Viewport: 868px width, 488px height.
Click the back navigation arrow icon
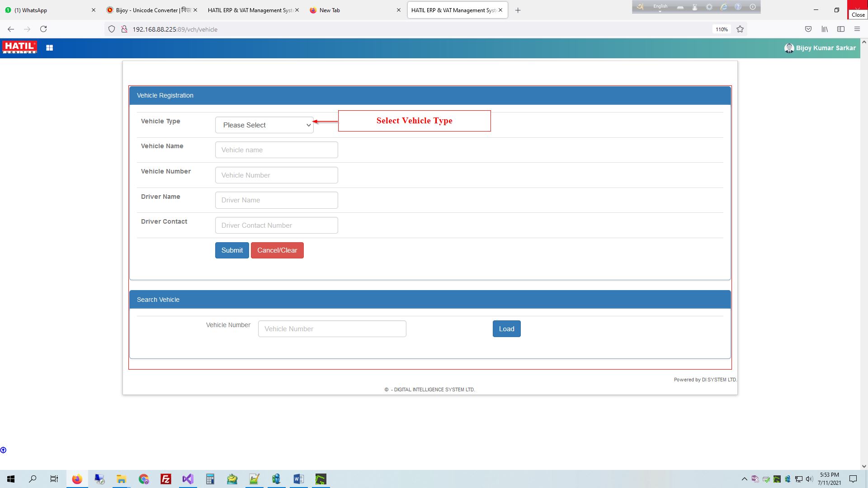(x=11, y=29)
